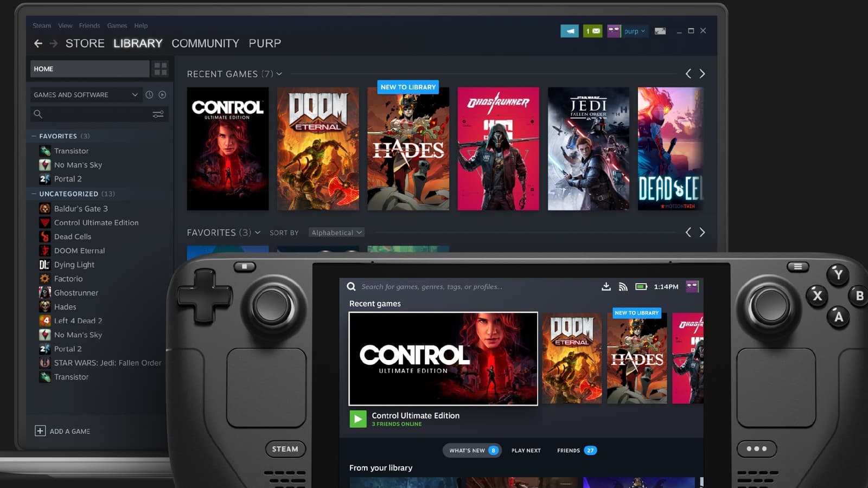Open the search magnifier on the Steam Deck
This screenshot has width=868, height=488.
pyautogui.click(x=352, y=286)
